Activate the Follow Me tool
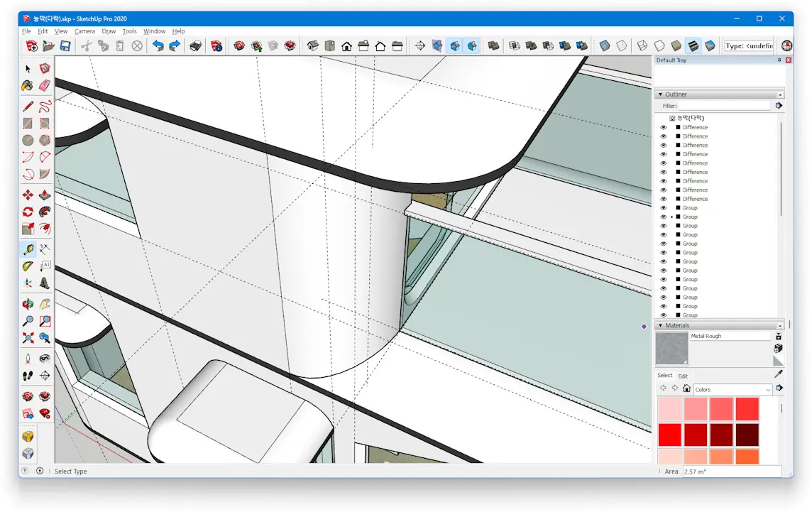Screen dimensions: 812x512 pyautogui.click(x=45, y=212)
